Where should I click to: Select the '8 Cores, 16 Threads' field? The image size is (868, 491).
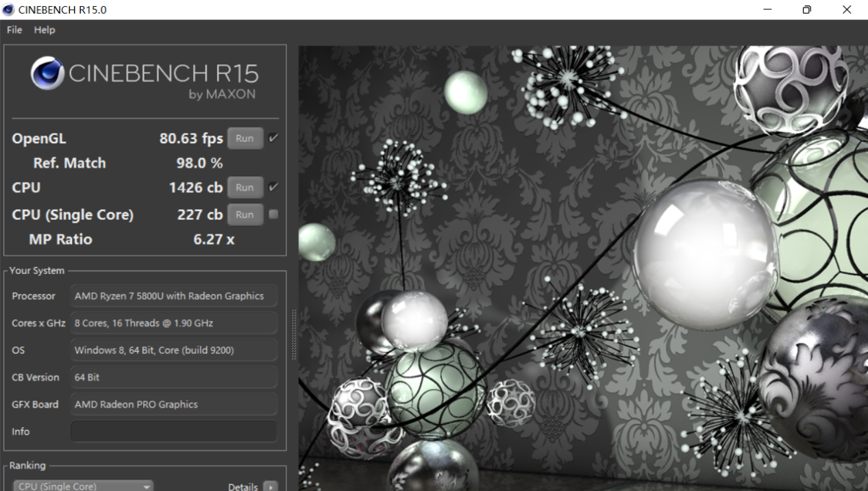coord(174,323)
